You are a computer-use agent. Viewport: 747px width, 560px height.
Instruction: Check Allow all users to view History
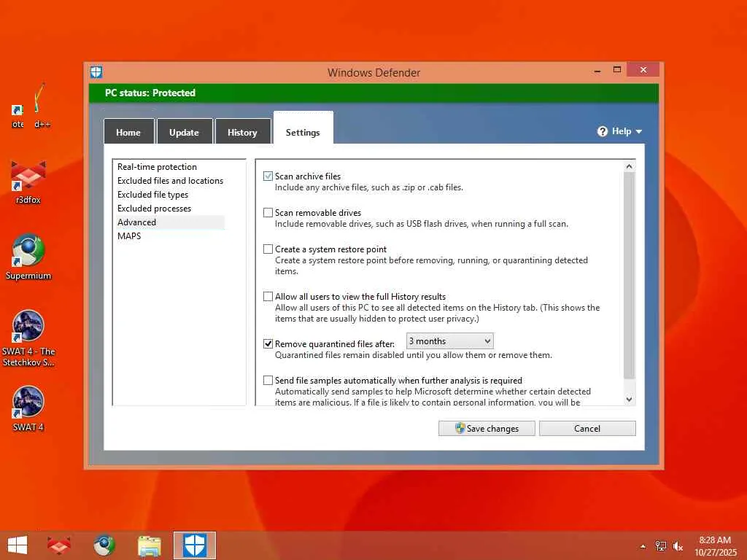[x=268, y=297]
